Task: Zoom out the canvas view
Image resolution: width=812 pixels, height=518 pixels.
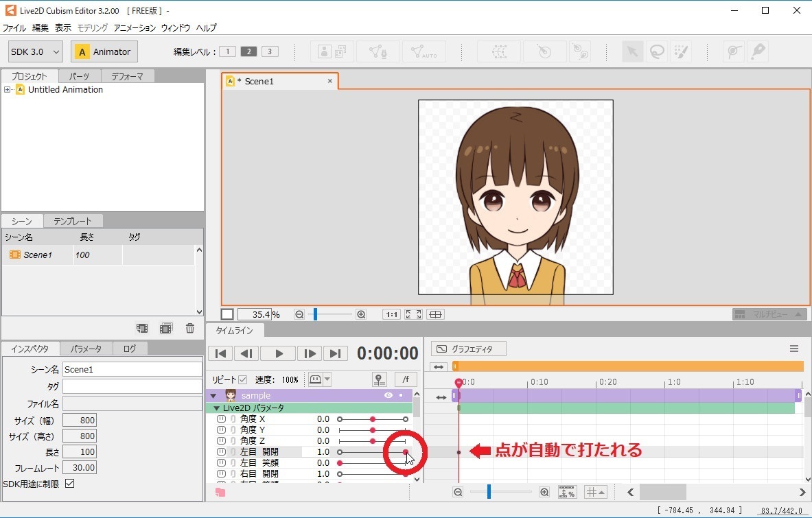Action: (x=299, y=314)
